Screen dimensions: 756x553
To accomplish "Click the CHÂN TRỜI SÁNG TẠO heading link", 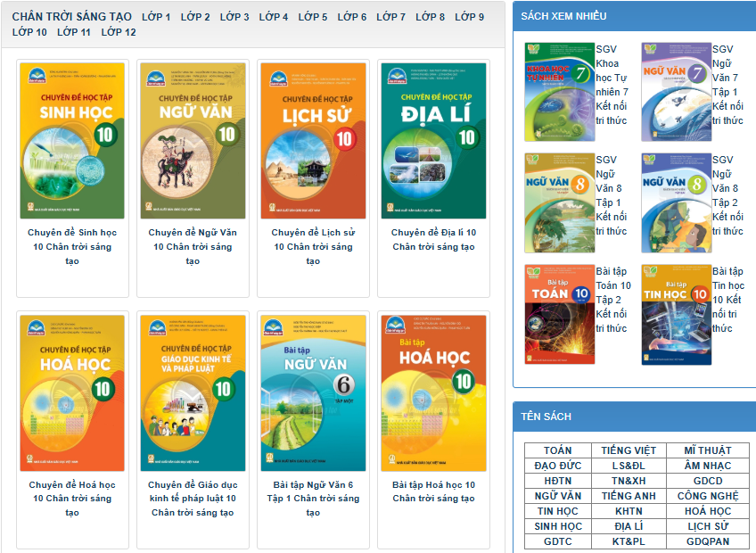I will pos(72,17).
